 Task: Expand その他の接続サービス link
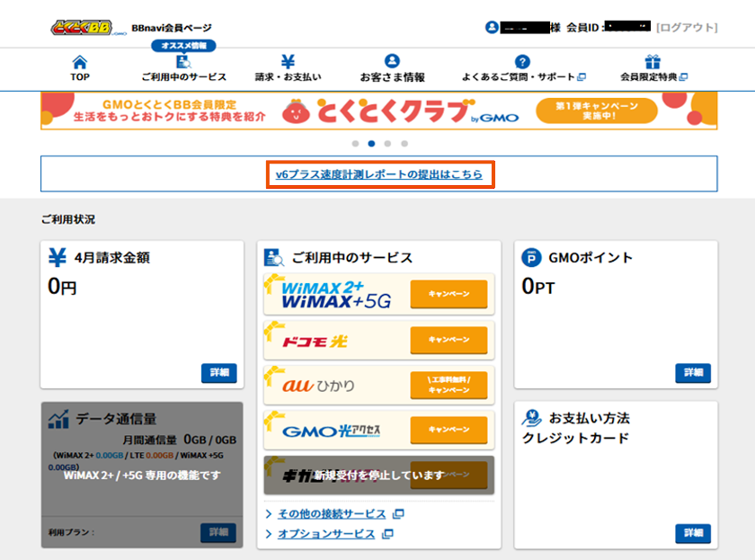click(x=332, y=514)
